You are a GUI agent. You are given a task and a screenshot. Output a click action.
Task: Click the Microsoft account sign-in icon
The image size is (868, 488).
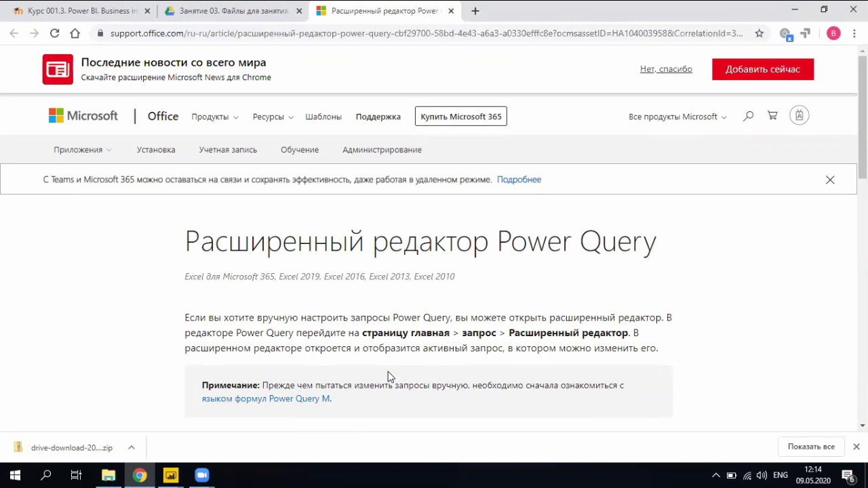[800, 116]
